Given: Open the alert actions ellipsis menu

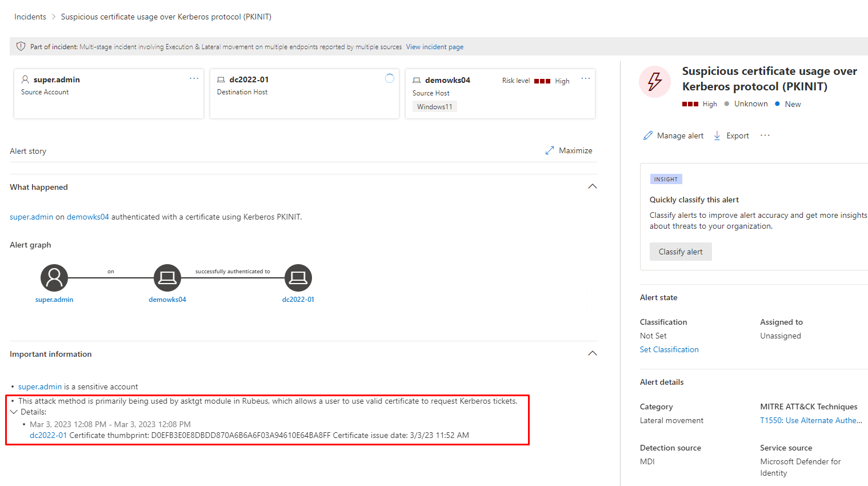Looking at the screenshot, I should [765, 136].
